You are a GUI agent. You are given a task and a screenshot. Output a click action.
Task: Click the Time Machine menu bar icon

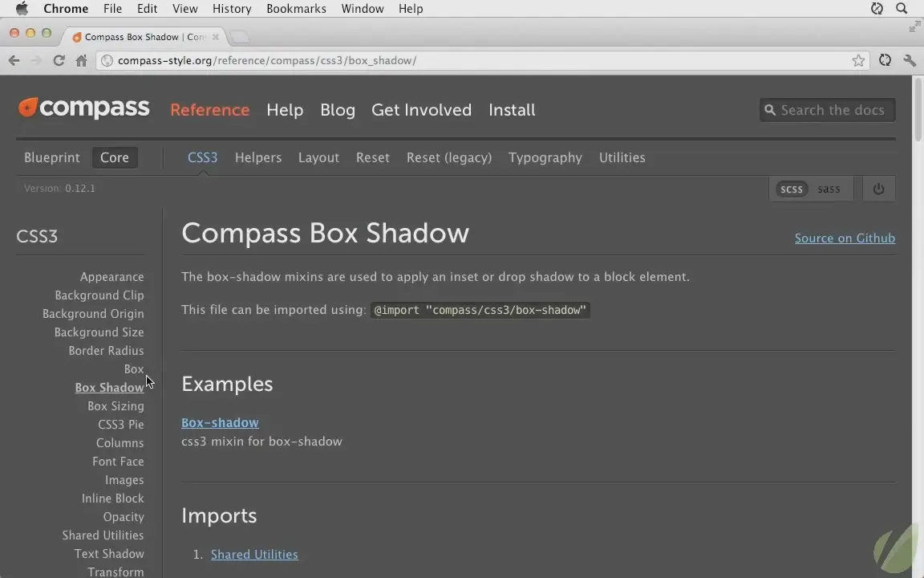877,8
